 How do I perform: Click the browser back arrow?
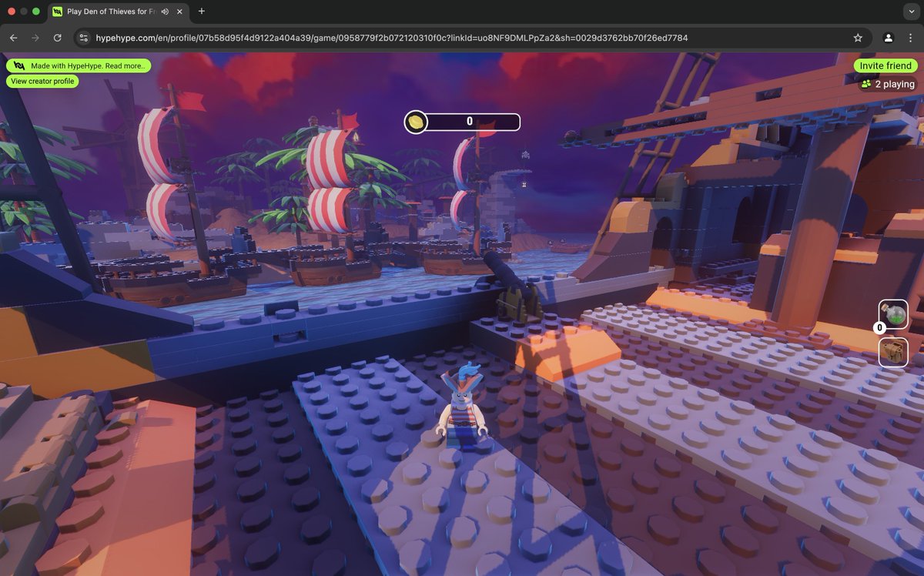pos(13,38)
